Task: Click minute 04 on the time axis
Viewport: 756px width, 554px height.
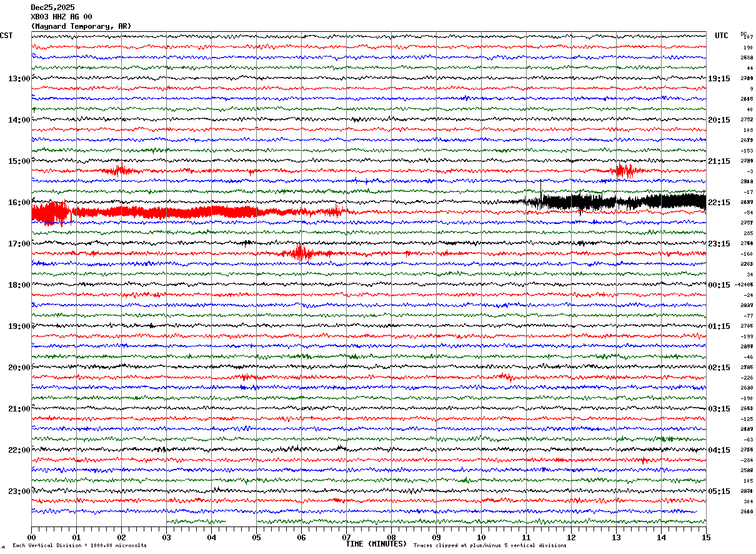Action: pos(211,537)
